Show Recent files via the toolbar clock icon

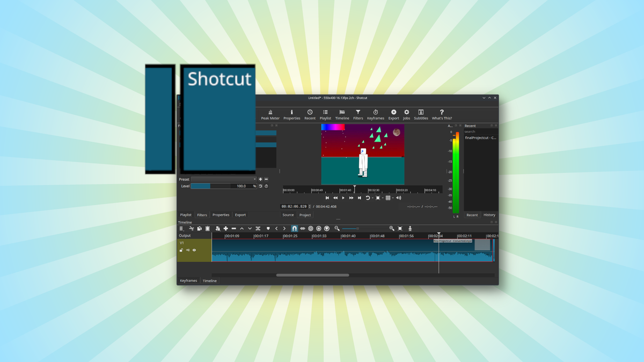point(310,115)
